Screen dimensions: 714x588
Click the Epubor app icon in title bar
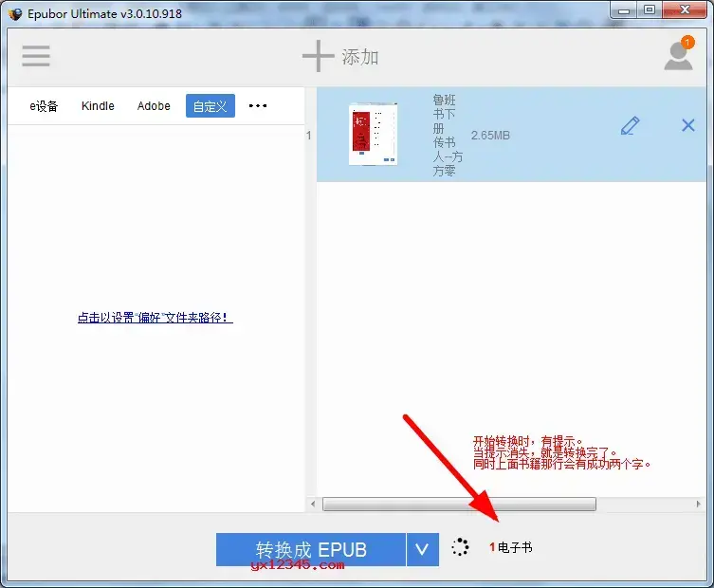point(15,13)
